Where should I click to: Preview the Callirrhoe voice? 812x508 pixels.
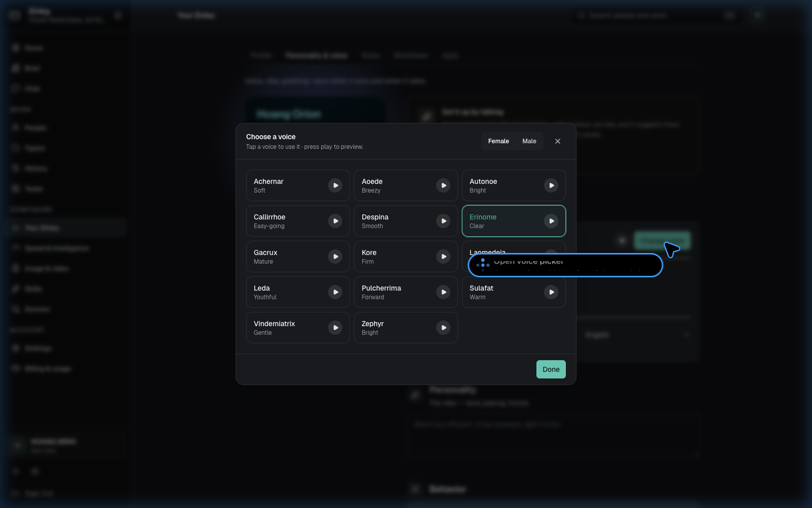click(335, 221)
